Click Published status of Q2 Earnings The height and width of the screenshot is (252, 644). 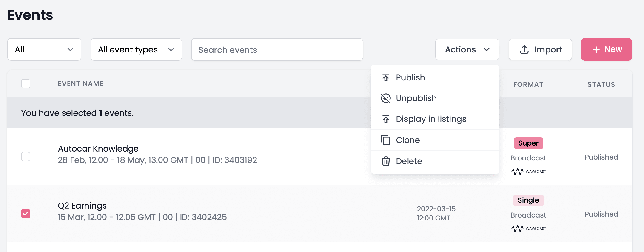coord(601,214)
